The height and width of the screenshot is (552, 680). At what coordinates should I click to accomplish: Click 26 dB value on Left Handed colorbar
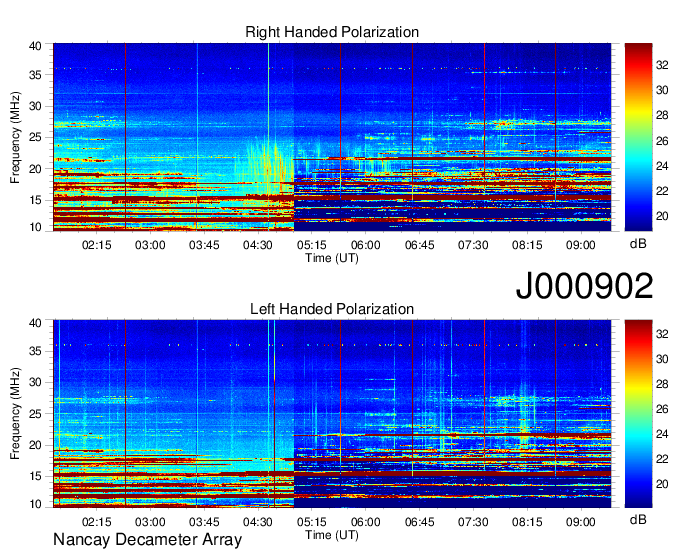coord(662,409)
